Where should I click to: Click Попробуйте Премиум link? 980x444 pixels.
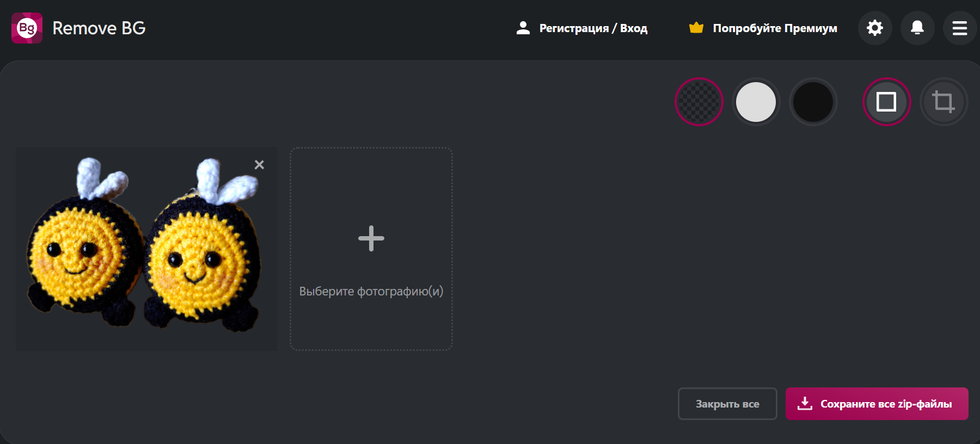point(775,28)
